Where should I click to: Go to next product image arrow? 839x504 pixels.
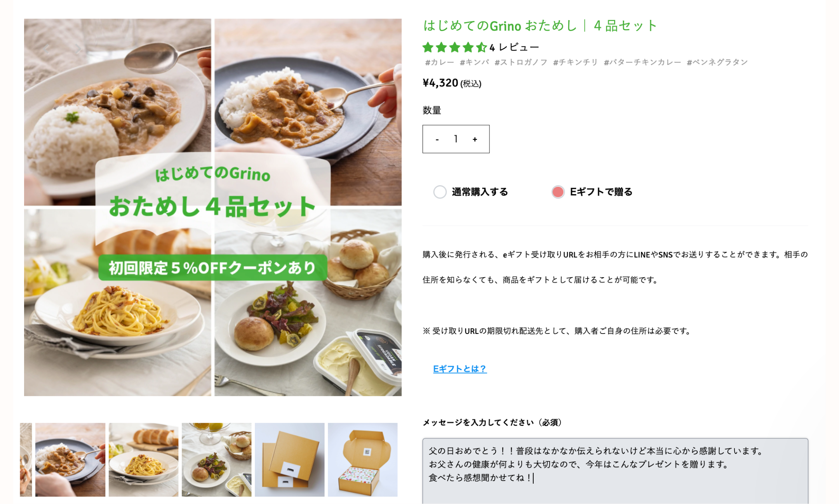78,49
